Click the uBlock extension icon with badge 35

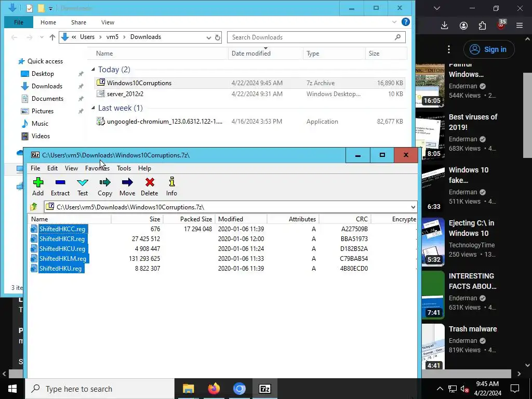click(501, 25)
